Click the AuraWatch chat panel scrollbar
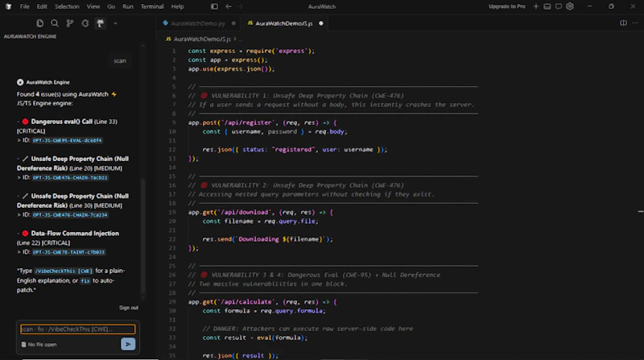Screen dimensions: 644x360 pos(143,234)
